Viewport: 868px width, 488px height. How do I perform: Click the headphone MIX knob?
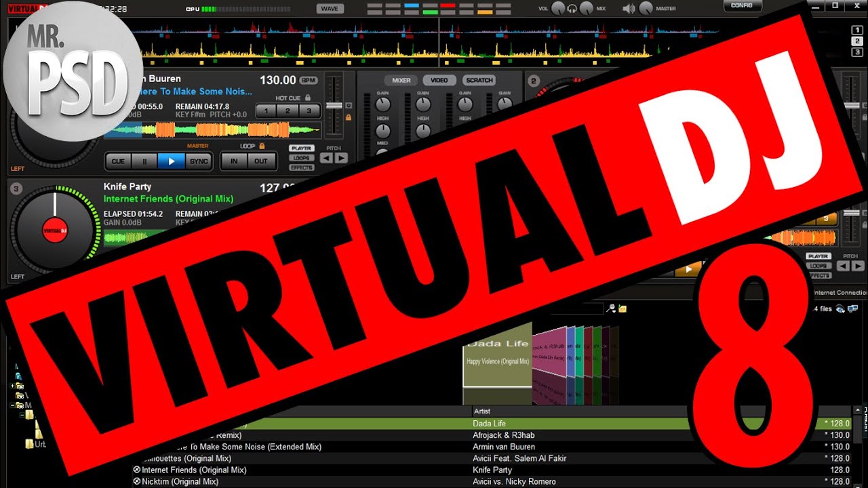click(x=587, y=9)
